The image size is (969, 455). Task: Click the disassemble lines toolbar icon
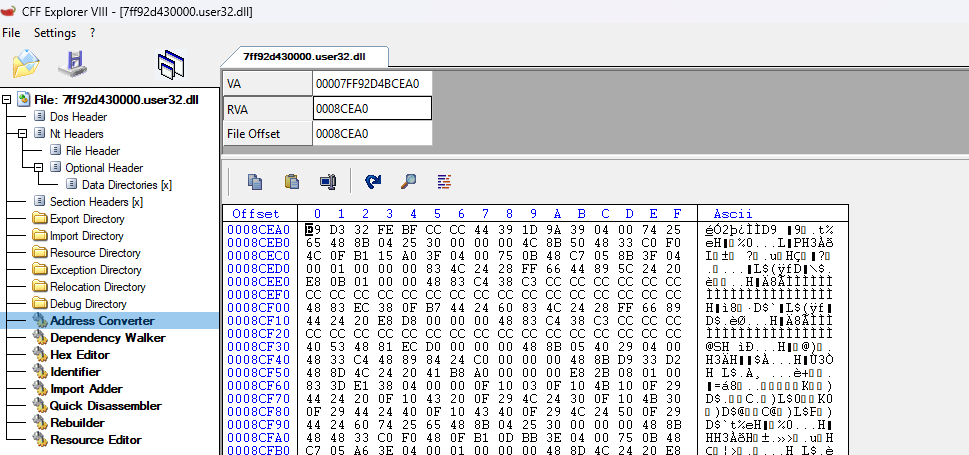point(444,181)
